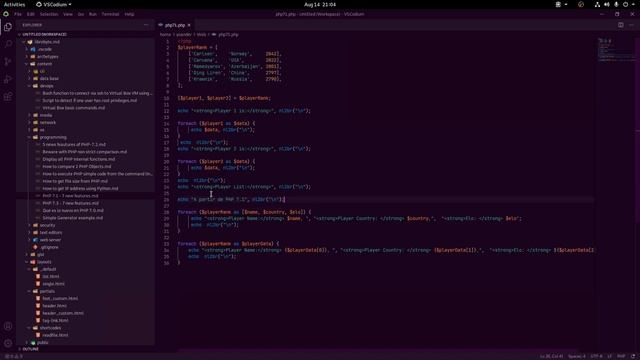
Task: Open the Extensions view
Action: [8, 97]
